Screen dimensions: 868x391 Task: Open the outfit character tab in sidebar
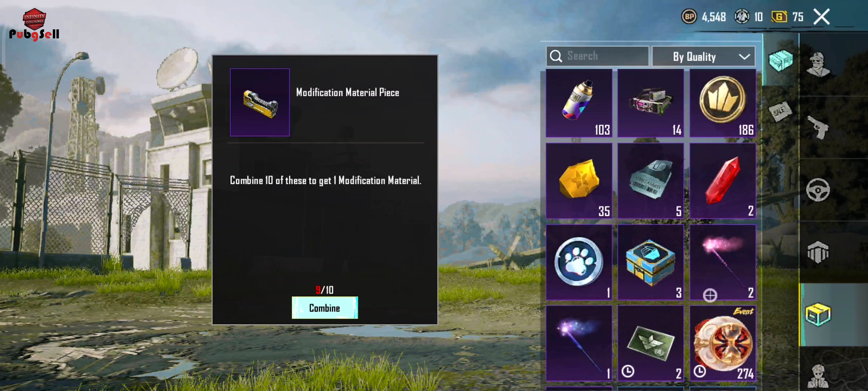pos(818,65)
